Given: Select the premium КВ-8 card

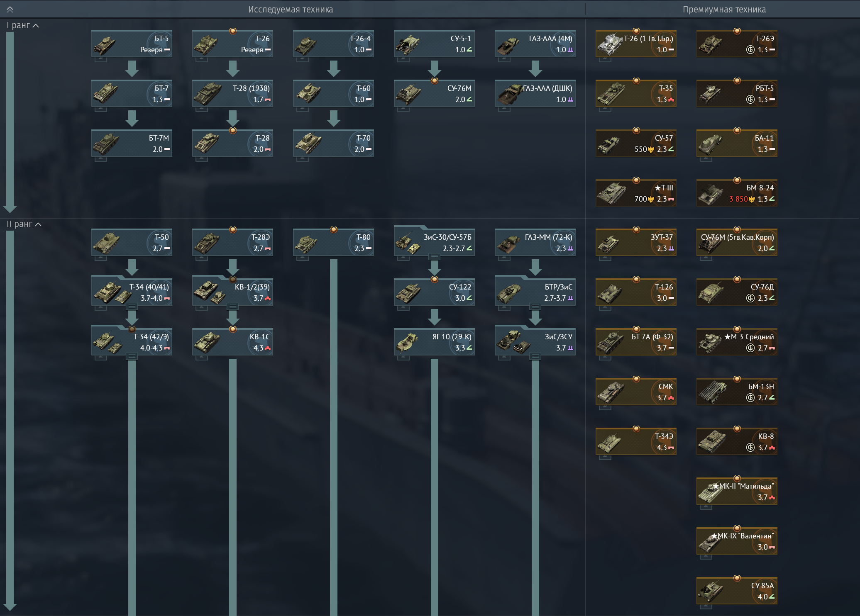Looking at the screenshot, I should pos(737,442).
